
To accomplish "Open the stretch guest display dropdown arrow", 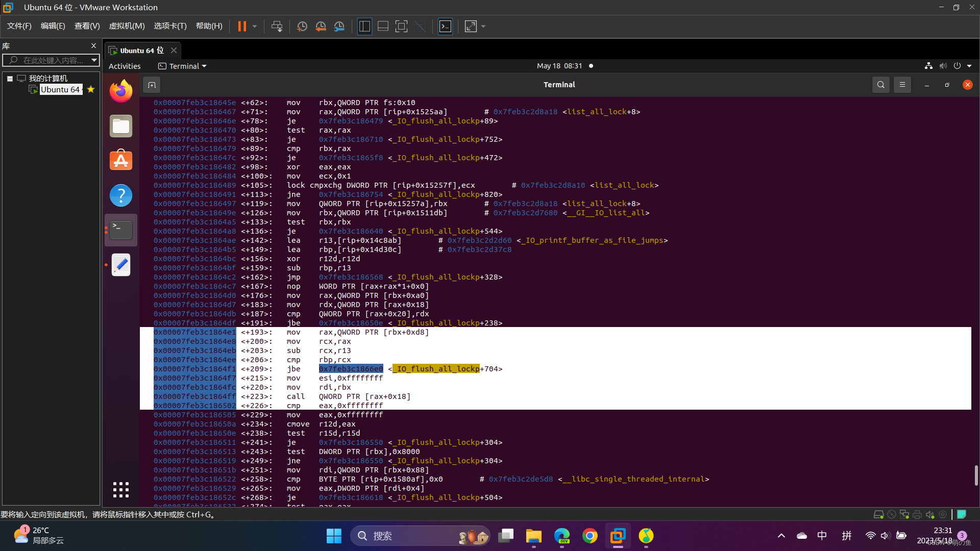I will [x=483, y=26].
